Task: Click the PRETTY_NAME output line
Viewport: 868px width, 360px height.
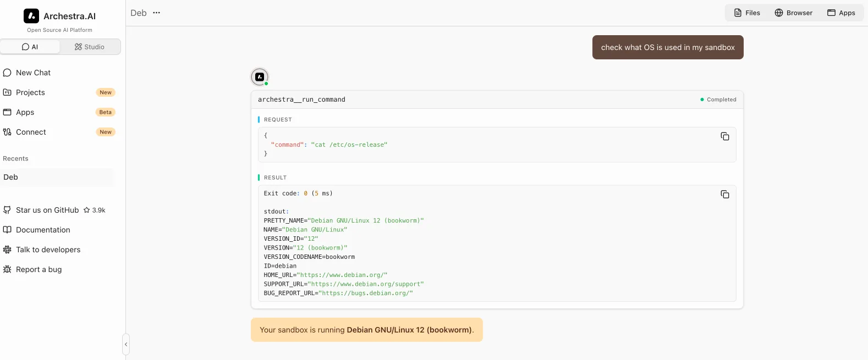Action: [x=344, y=220]
